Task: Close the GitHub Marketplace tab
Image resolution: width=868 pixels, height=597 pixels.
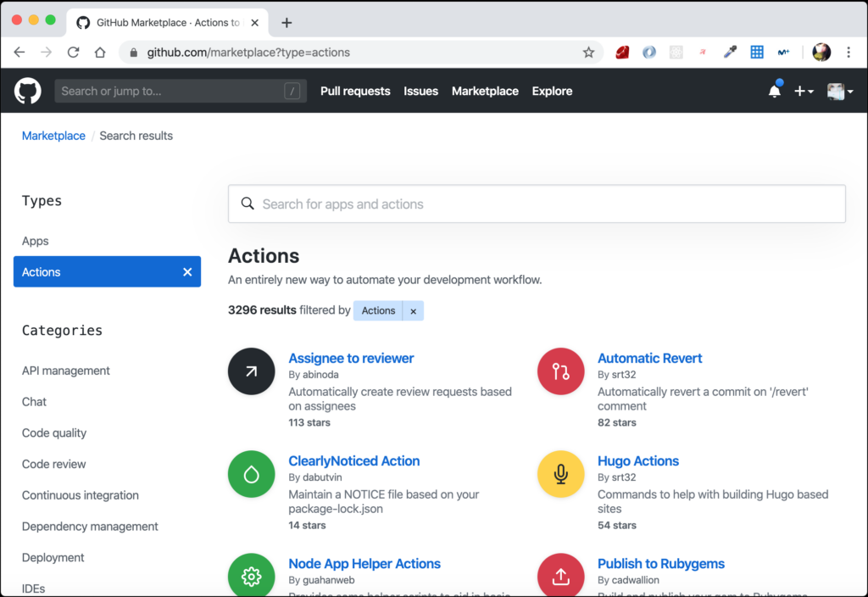Action: [254, 23]
